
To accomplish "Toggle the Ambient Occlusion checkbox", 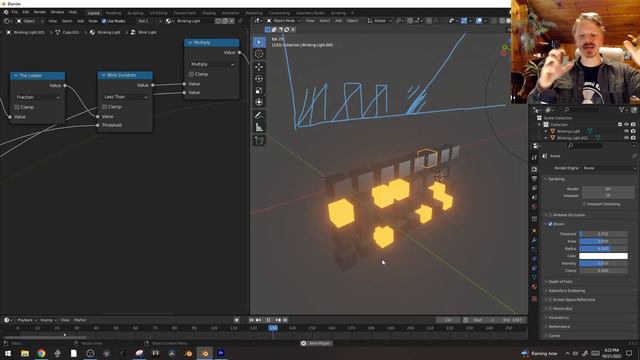I will 550,215.
